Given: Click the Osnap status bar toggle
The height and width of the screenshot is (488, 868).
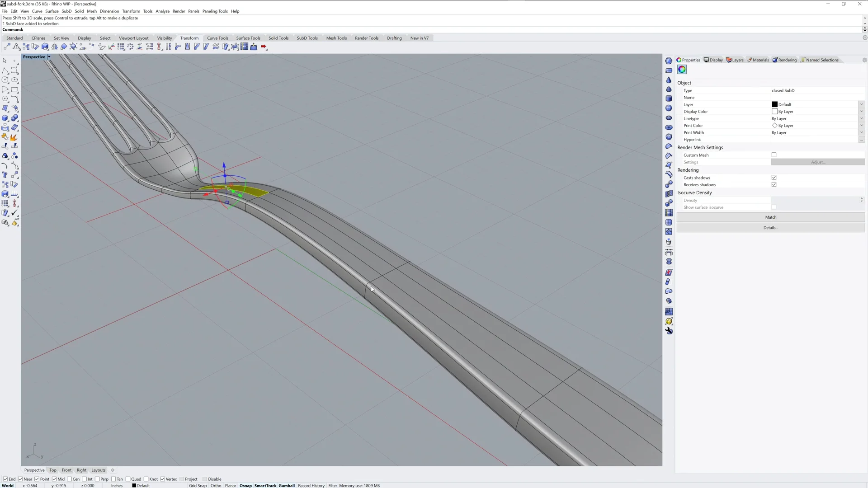Looking at the screenshot, I should tap(245, 486).
